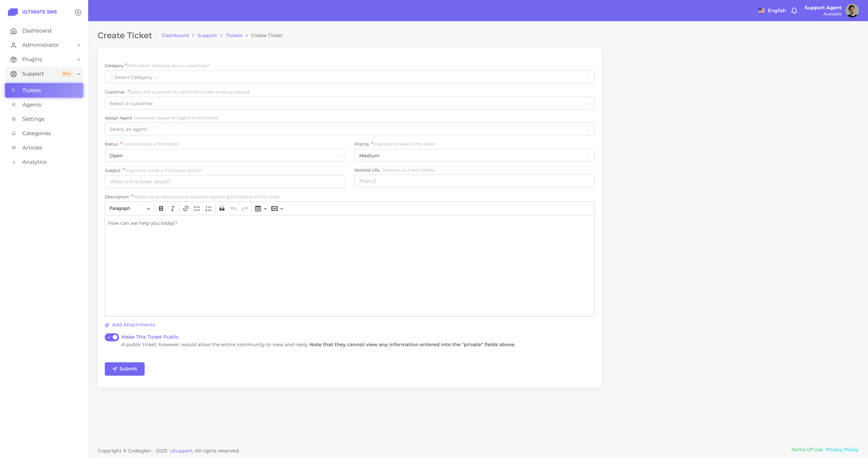Screen dimensions: 868x458
Task: Open the notifications bell
Action: tap(794, 11)
